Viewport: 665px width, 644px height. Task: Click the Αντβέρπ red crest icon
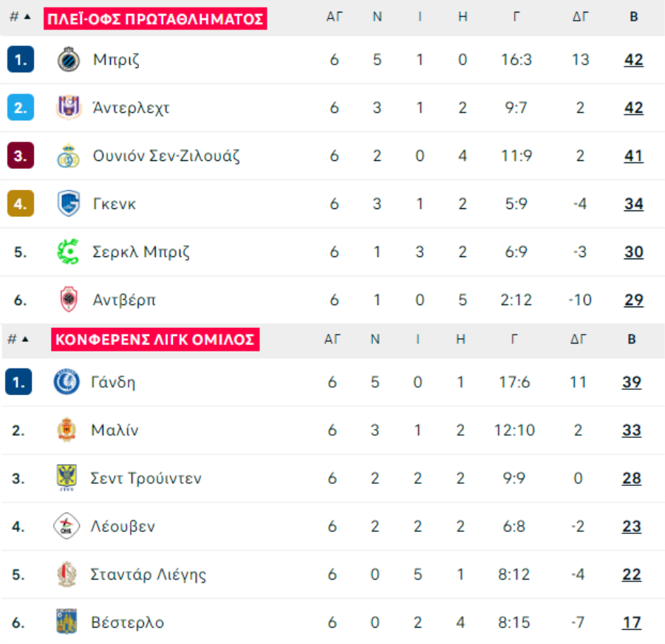(x=69, y=300)
